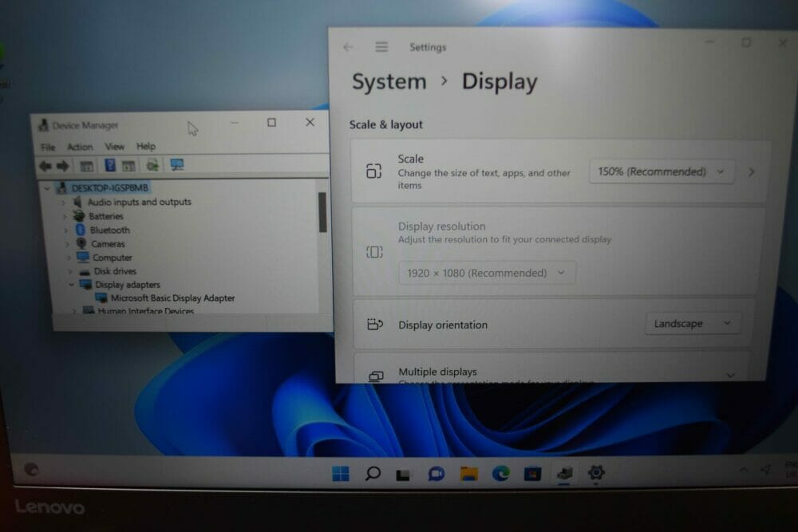The width and height of the screenshot is (798, 532).
Task: Click the Display orientation icon
Action: click(x=375, y=324)
